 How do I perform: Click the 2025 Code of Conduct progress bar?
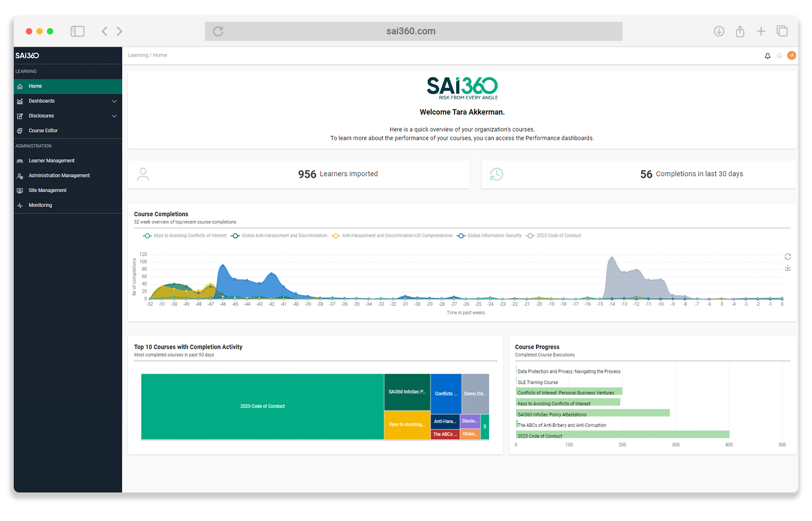point(623,435)
